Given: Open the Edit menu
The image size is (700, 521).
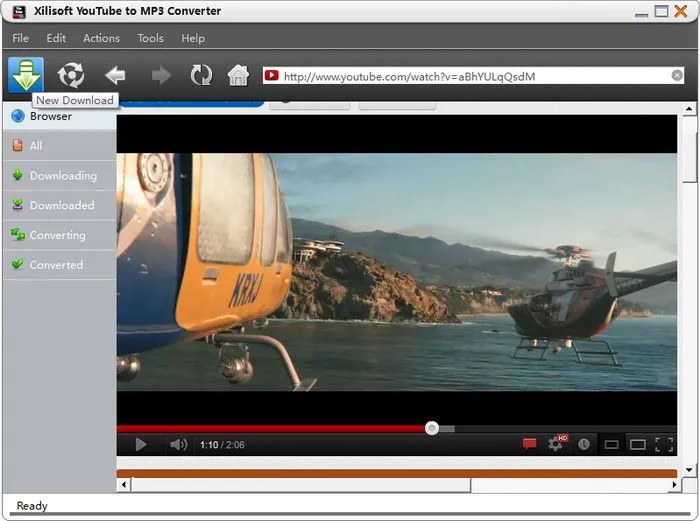Looking at the screenshot, I should 56,38.
